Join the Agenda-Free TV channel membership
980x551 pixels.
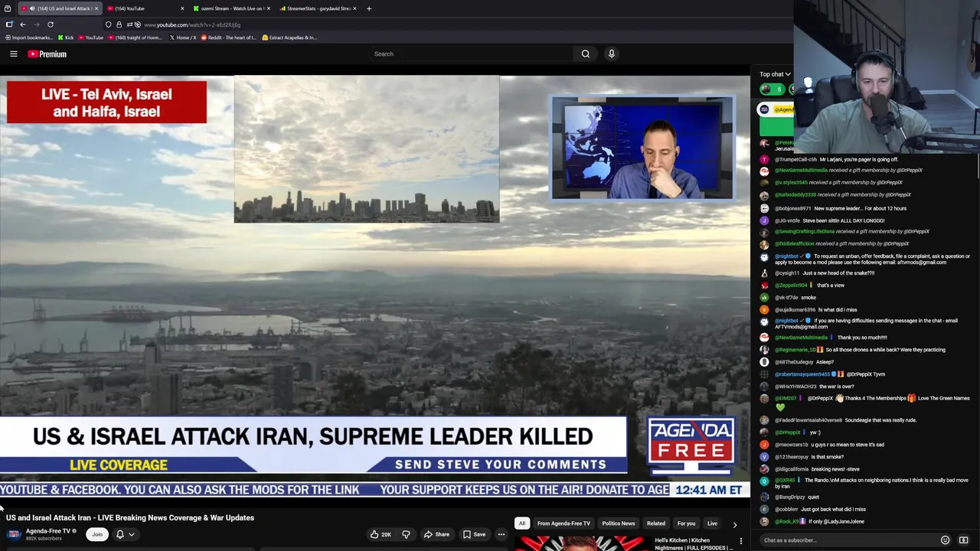tap(97, 534)
